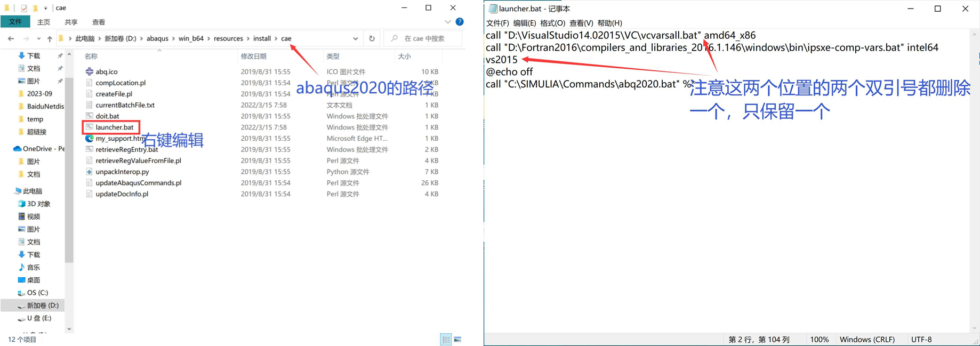The image size is (980, 346).
Task: Expand the Explorer ribbon chevron
Action: [x=448, y=22]
